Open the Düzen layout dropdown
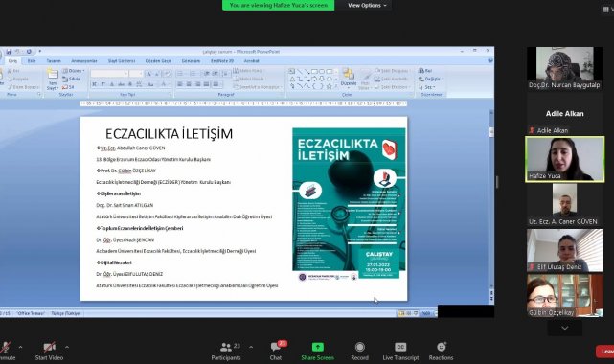 (73, 71)
